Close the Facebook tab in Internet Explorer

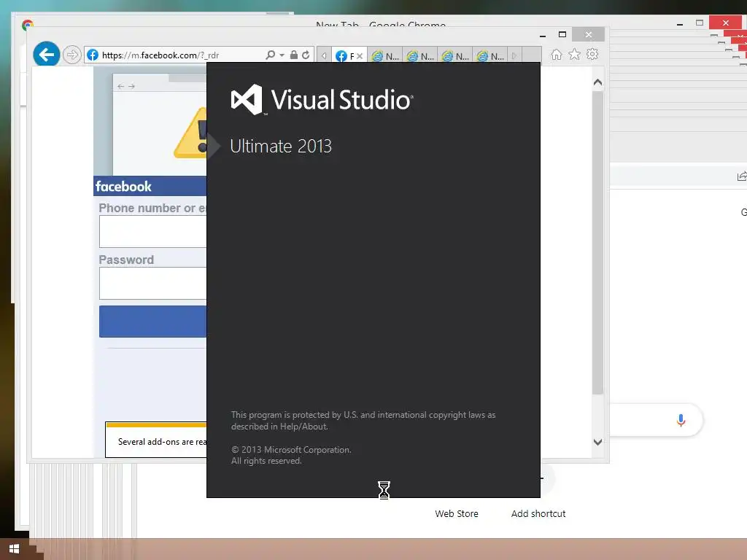(360, 56)
